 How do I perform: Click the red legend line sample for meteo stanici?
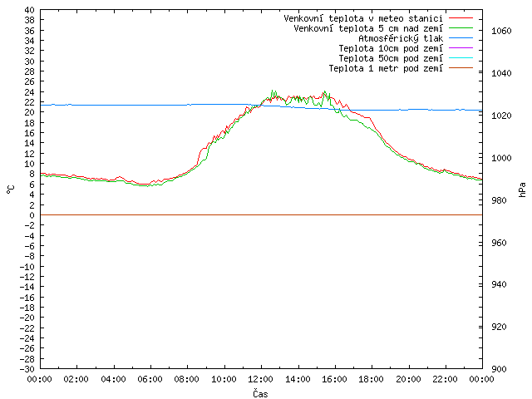[x=461, y=18]
